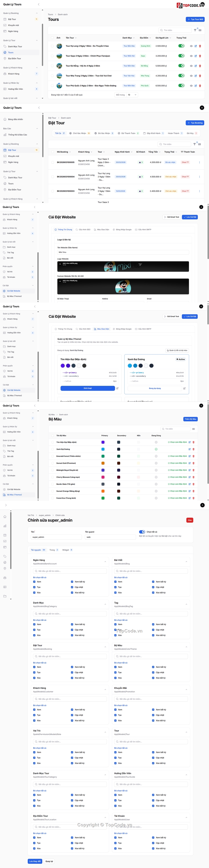
Task: Disable the Chọn tất cả permissions switch
Action: click(x=142, y=532)
